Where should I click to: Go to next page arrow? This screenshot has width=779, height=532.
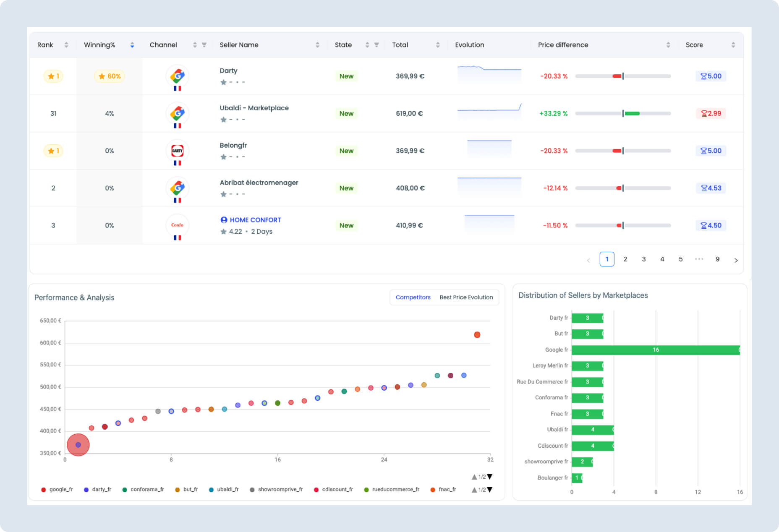(736, 260)
